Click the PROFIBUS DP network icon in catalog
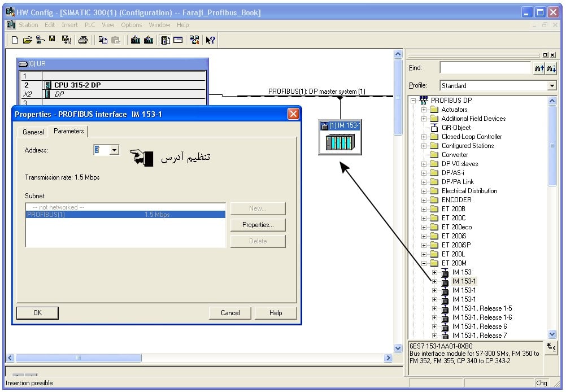 click(424, 101)
